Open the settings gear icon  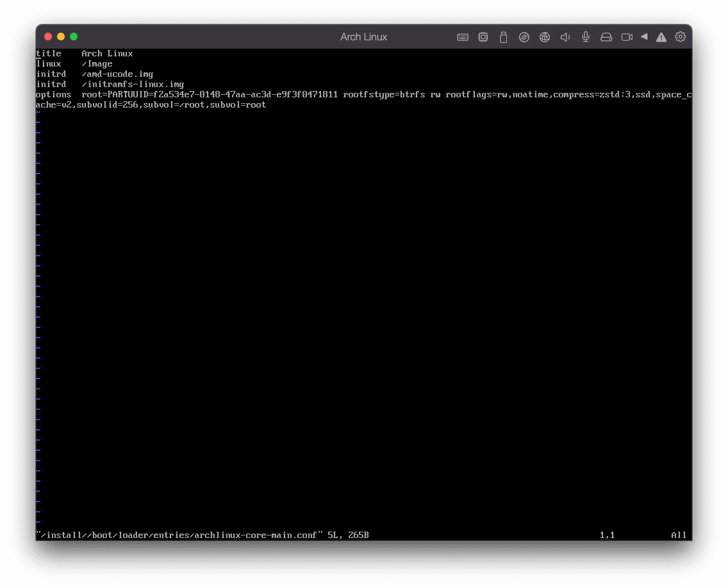pos(681,37)
